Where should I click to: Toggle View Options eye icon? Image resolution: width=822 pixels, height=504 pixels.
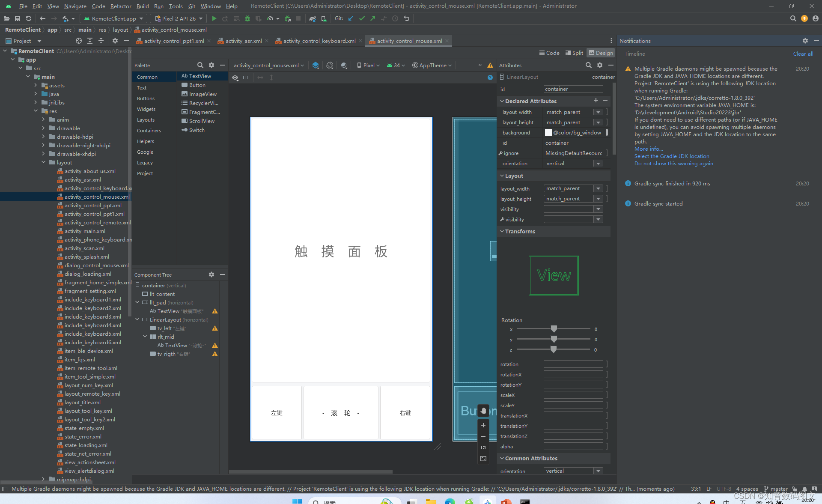coord(235,78)
